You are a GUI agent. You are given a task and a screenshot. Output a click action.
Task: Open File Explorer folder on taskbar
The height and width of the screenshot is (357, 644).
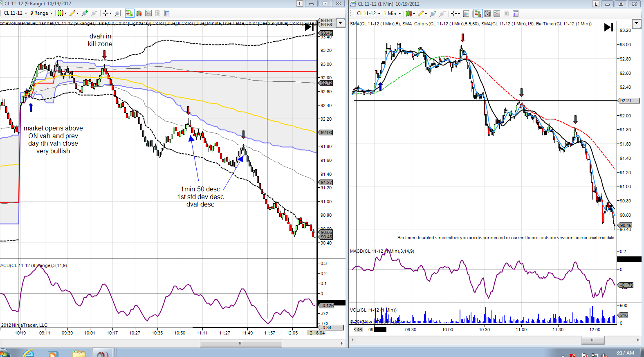pos(79,354)
